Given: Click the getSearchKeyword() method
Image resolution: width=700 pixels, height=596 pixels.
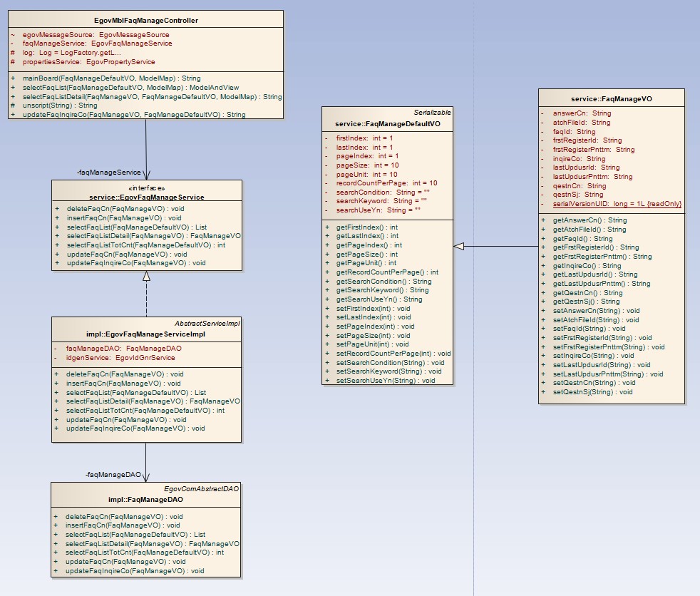Looking at the screenshot, I should [x=382, y=290].
